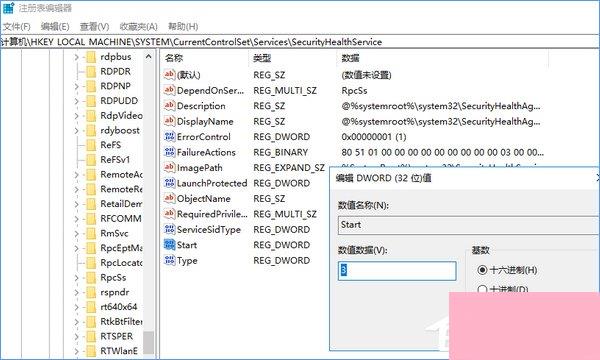Select the RtkBtFilter tree item
600x360 pixels.
[x=121, y=322]
